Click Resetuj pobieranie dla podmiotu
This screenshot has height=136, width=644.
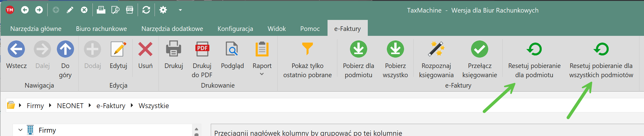pyautogui.click(x=534, y=49)
